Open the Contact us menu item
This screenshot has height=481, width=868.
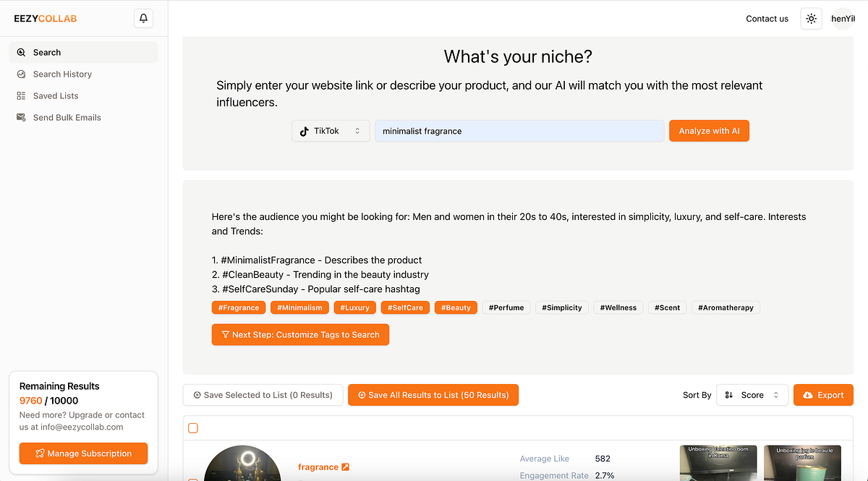(767, 18)
